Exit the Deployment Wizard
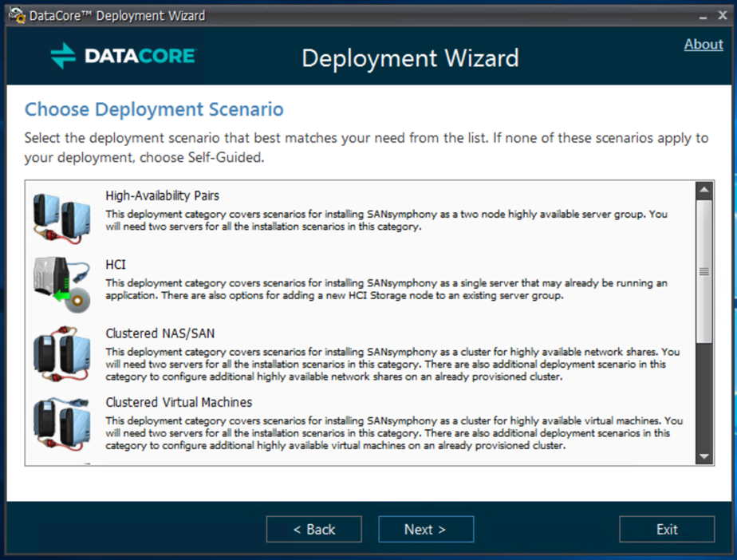Screen dimensions: 737x560 667,529
